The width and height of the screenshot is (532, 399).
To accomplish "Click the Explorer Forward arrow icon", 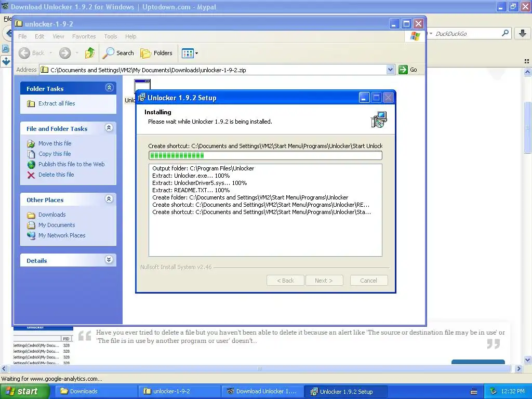I will (65, 53).
